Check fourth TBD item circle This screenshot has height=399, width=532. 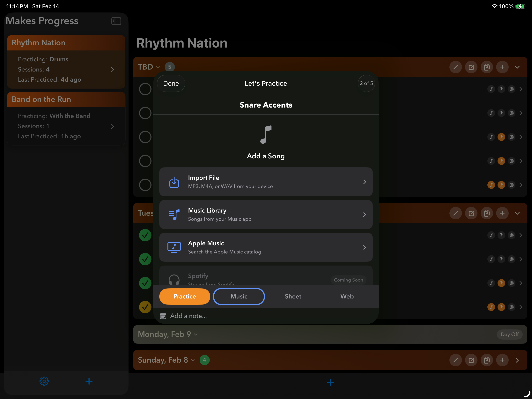coord(145,161)
